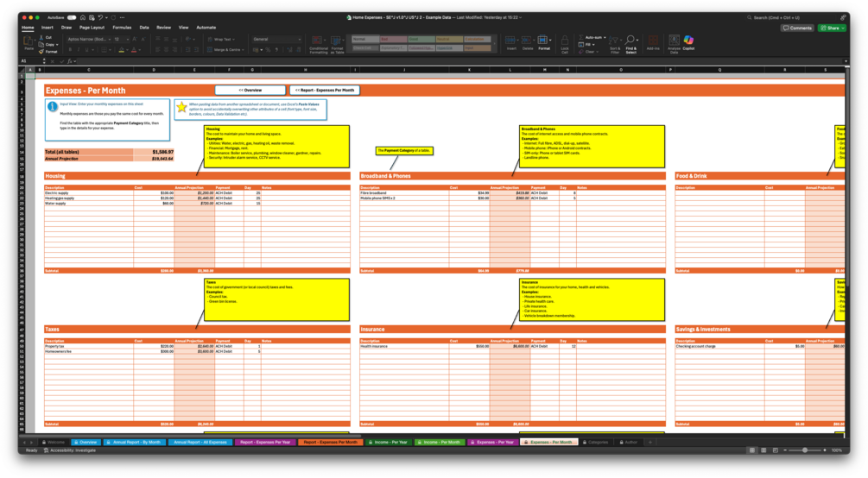
Task: Click the Analyse Data icon
Action: (674, 40)
